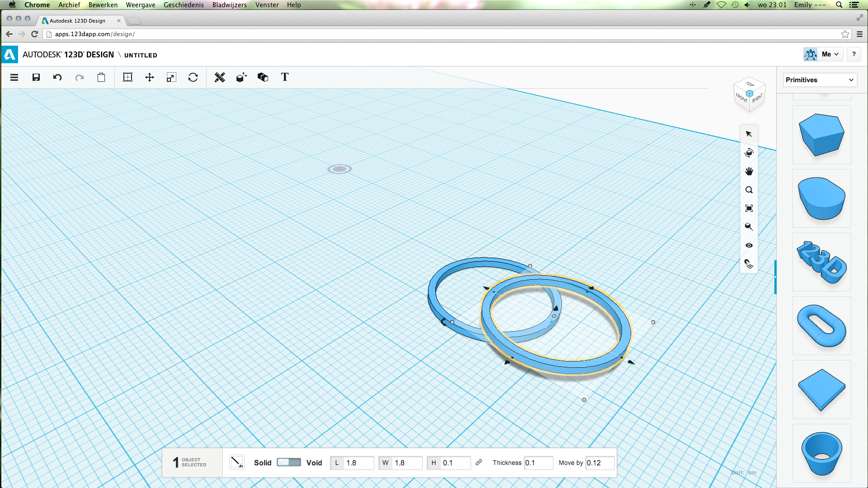Click the snap settings icon below the eye

pyautogui.click(x=749, y=264)
